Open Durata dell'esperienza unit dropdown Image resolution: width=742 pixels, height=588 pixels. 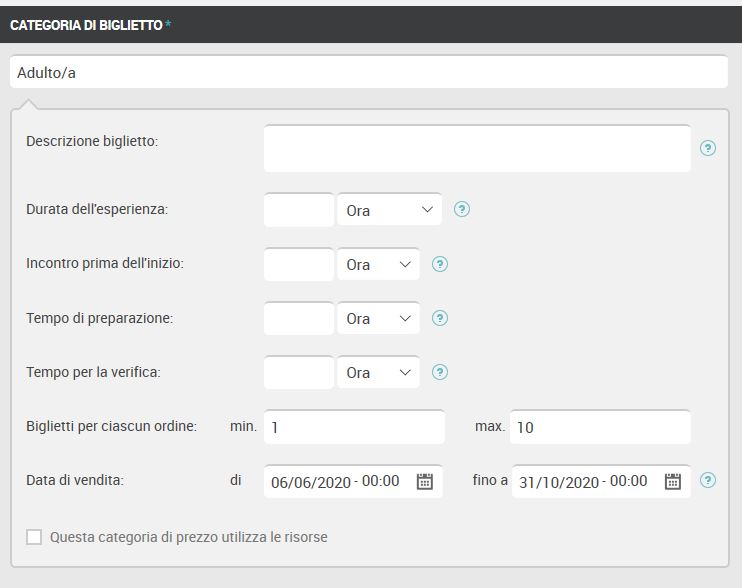[389, 210]
